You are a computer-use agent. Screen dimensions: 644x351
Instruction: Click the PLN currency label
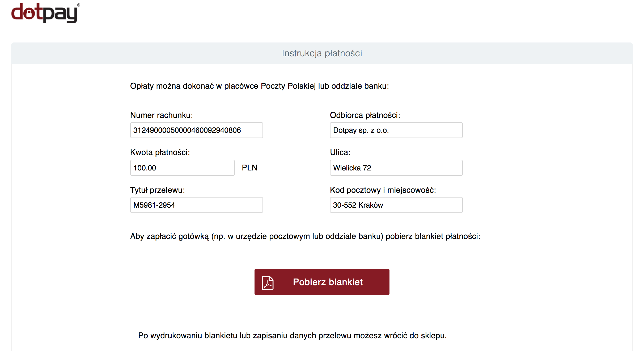[249, 168]
